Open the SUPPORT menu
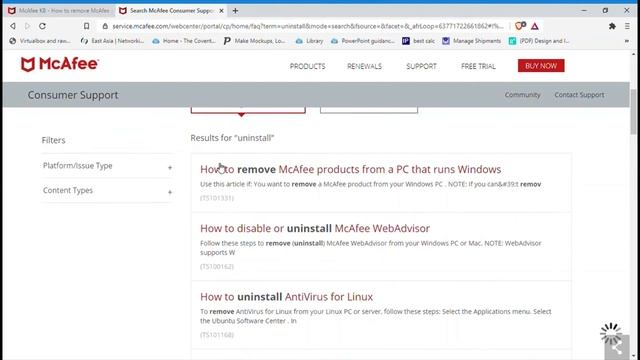The height and width of the screenshot is (360, 640). [x=421, y=66]
